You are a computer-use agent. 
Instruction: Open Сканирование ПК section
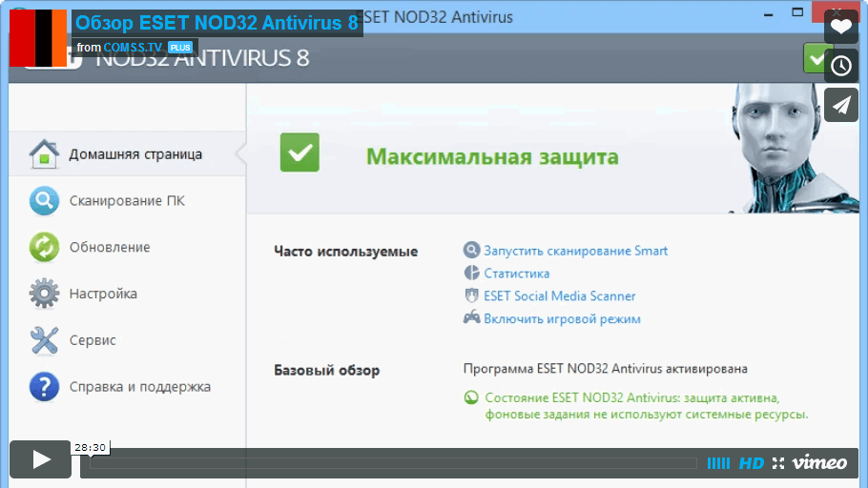(x=127, y=200)
